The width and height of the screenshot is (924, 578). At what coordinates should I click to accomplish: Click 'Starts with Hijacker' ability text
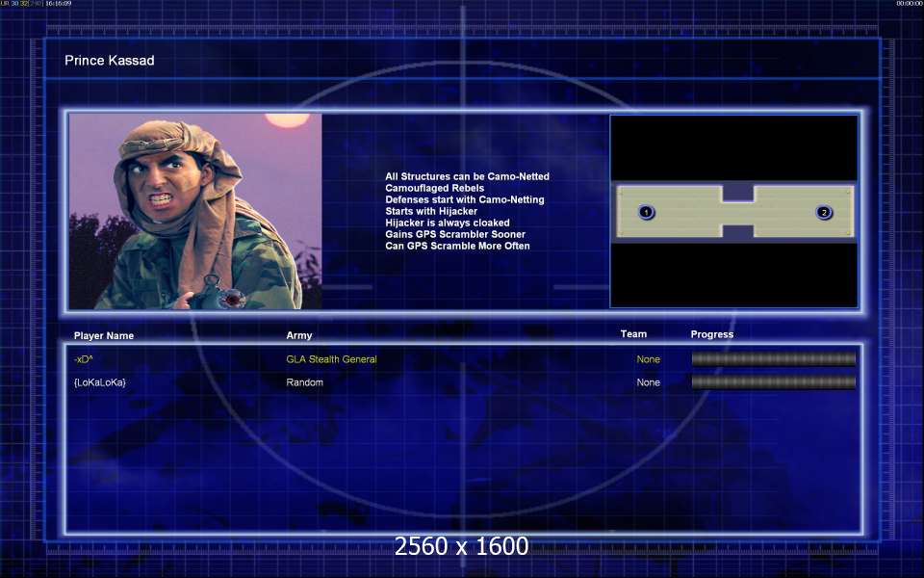click(431, 211)
